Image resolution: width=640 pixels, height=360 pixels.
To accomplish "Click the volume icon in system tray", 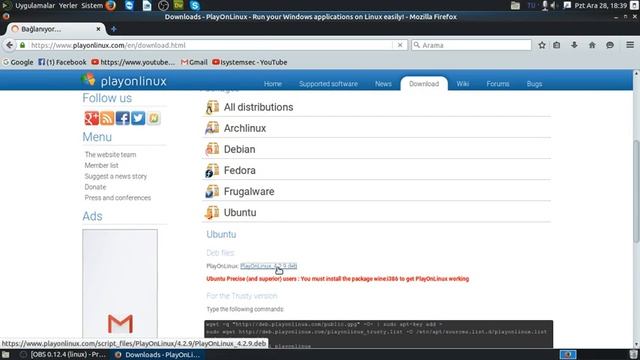I will (x=553, y=5).
